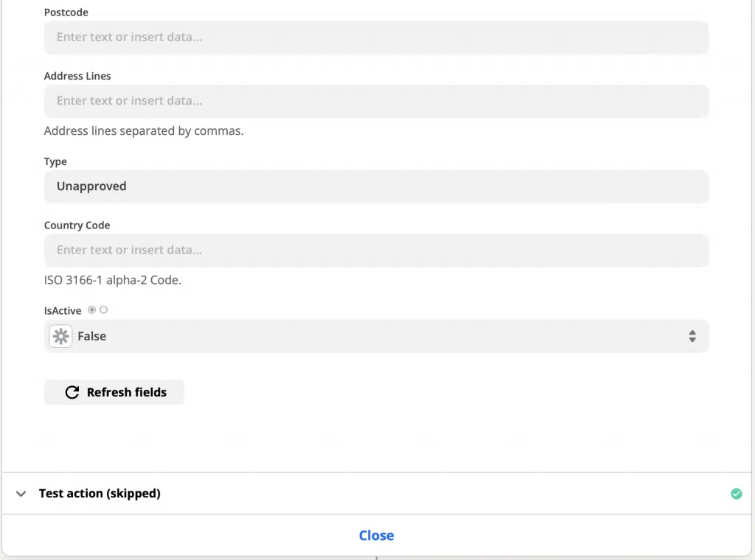Click the ISO 3166-1 alpha-2 Code hint
The image size is (755, 560).
click(113, 280)
